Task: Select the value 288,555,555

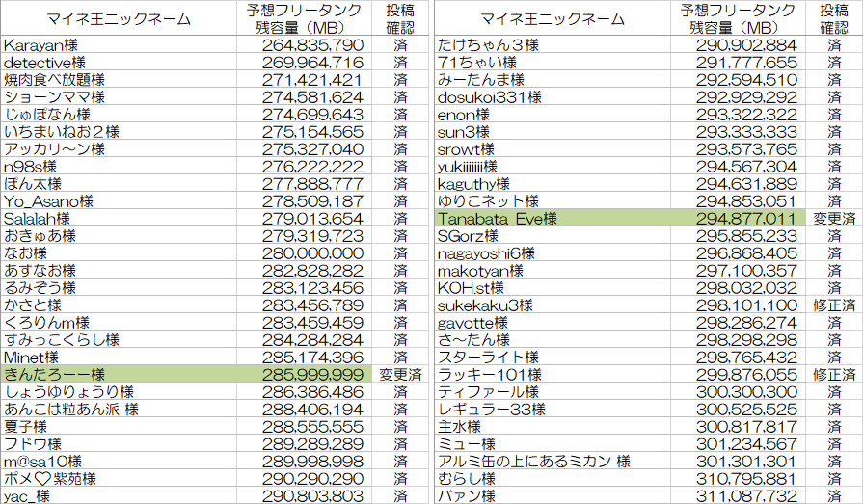Action: click(312, 426)
